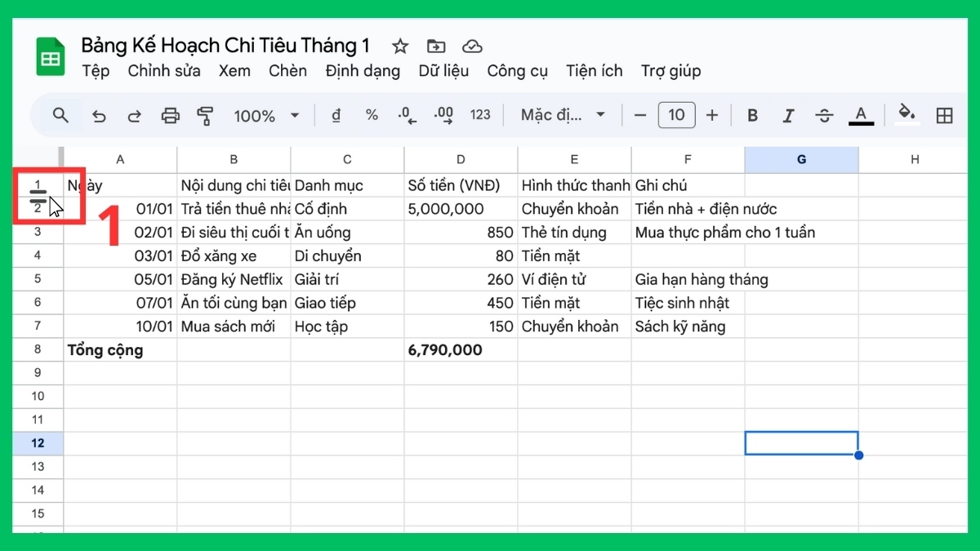Open the Dữ liệu menu
The height and width of the screenshot is (551, 980).
pyautogui.click(x=443, y=71)
